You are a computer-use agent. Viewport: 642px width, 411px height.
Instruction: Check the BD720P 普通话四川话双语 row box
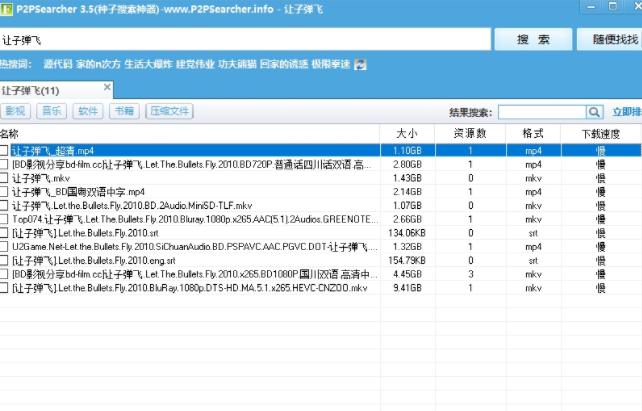4,164
